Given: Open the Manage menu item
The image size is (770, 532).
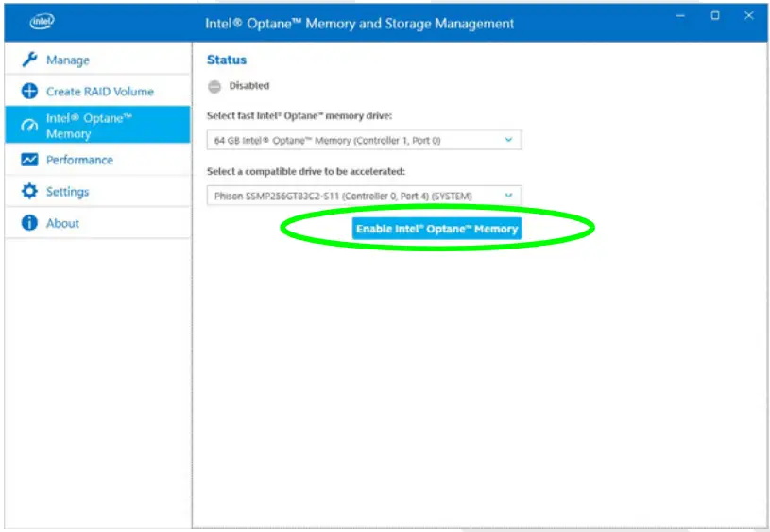Looking at the screenshot, I should (68, 60).
